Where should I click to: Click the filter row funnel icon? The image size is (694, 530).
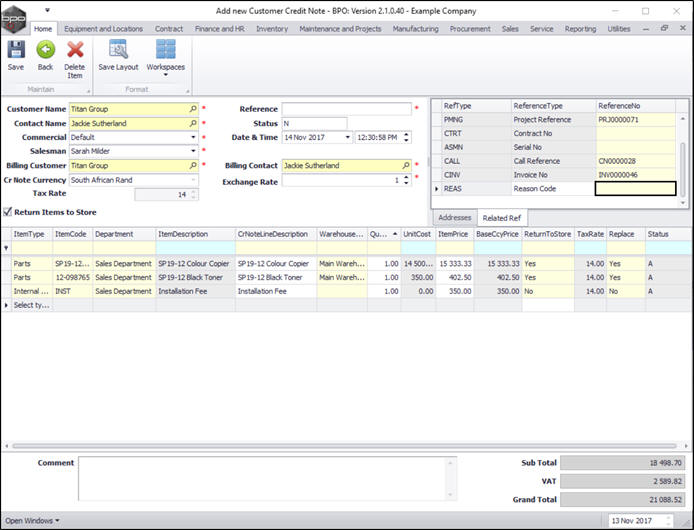click(6, 248)
